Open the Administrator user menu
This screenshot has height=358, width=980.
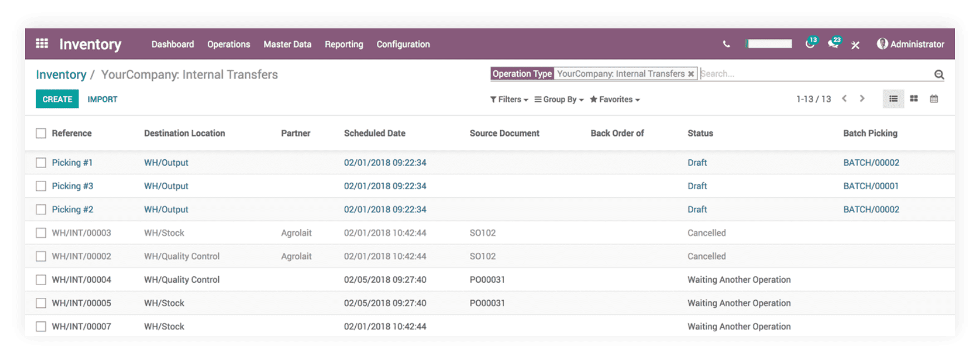(910, 44)
